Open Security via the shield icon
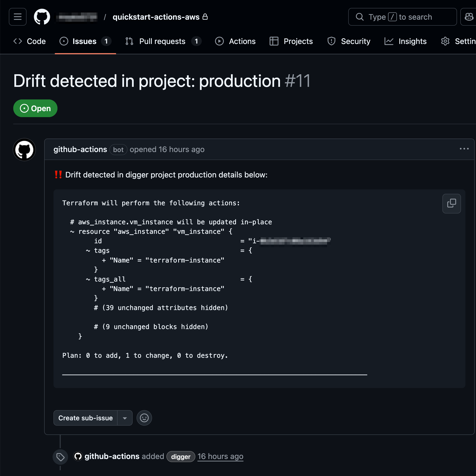This screenshot has height=476, width=476. pyautogui.click(x=331, y=41)
